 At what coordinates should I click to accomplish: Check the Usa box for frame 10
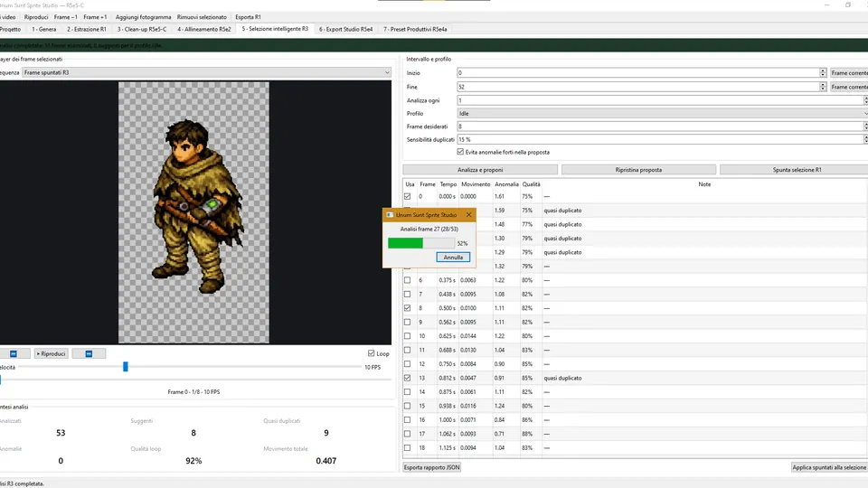tap(408, 336)
